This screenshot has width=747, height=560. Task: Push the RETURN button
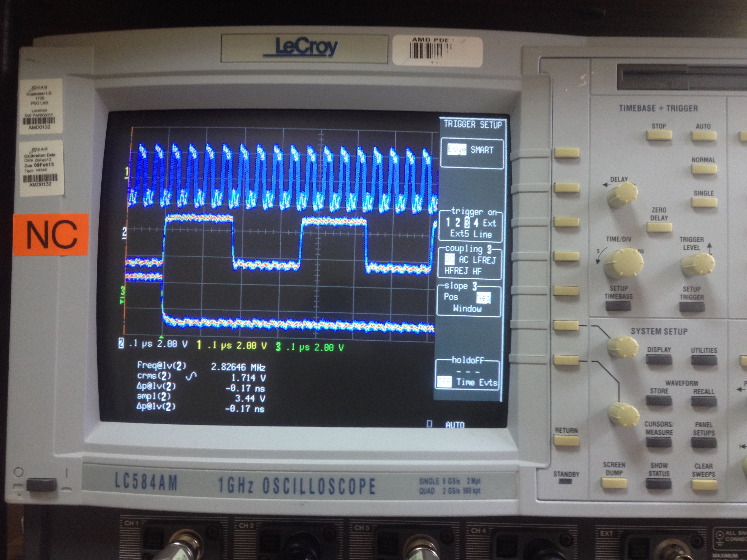coord(566,440)
